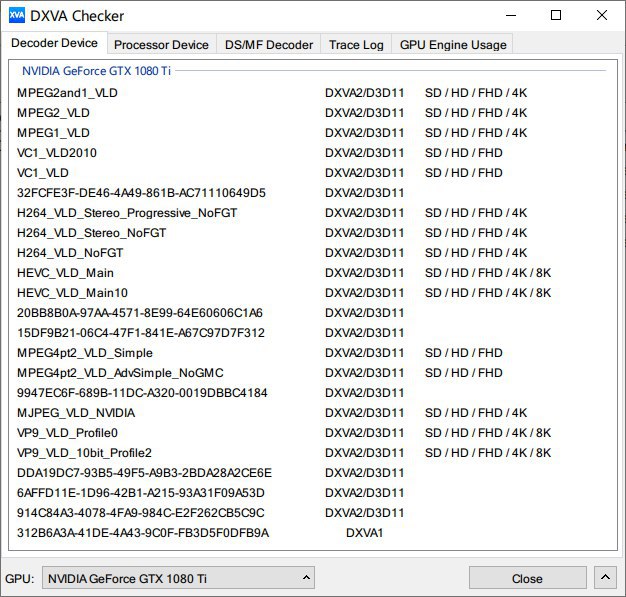The height and width of the screenshot is (597, 626).
Task: Select the H264_VLD_NoFGT decoder row
Action: pos(70,253)
